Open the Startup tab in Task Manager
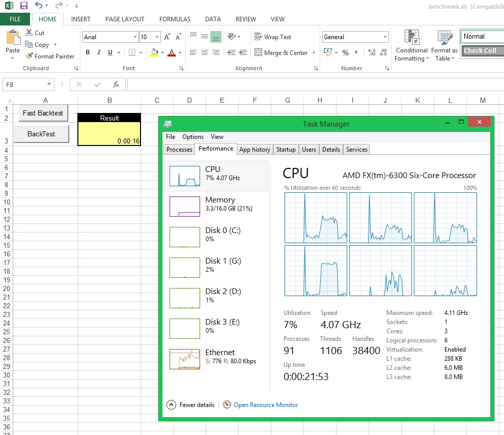 point(286,150)
